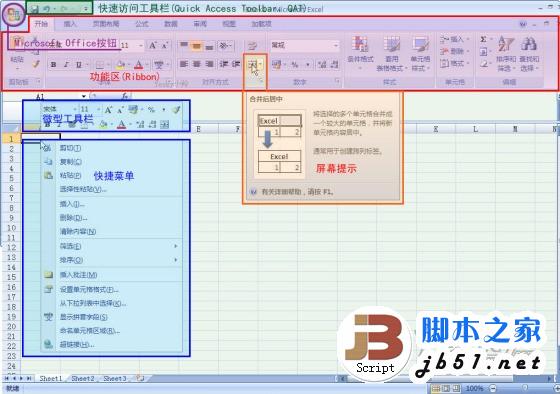Decrease decimal places in ribbon
The width and height of the screenshot is (560, 394).
334,65
